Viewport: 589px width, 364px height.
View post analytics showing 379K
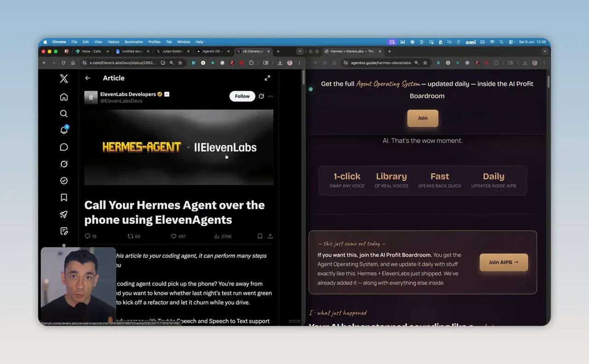coord(223,236)
